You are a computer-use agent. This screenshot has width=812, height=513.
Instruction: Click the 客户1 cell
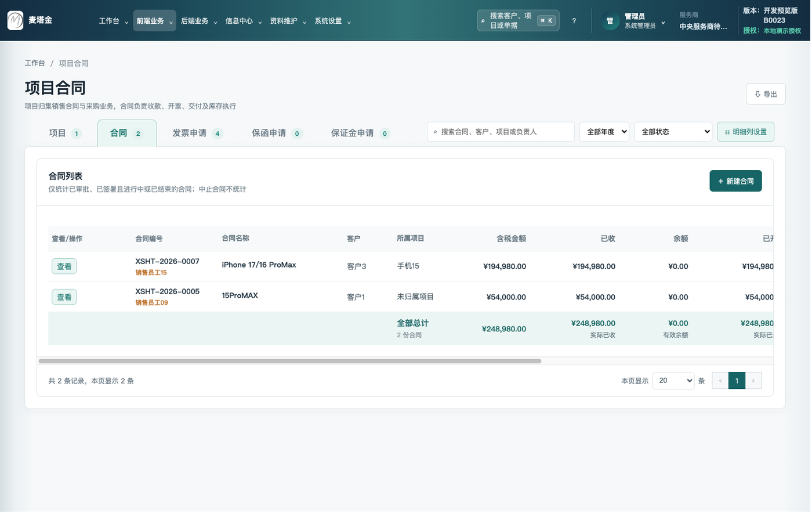point(357,298)
